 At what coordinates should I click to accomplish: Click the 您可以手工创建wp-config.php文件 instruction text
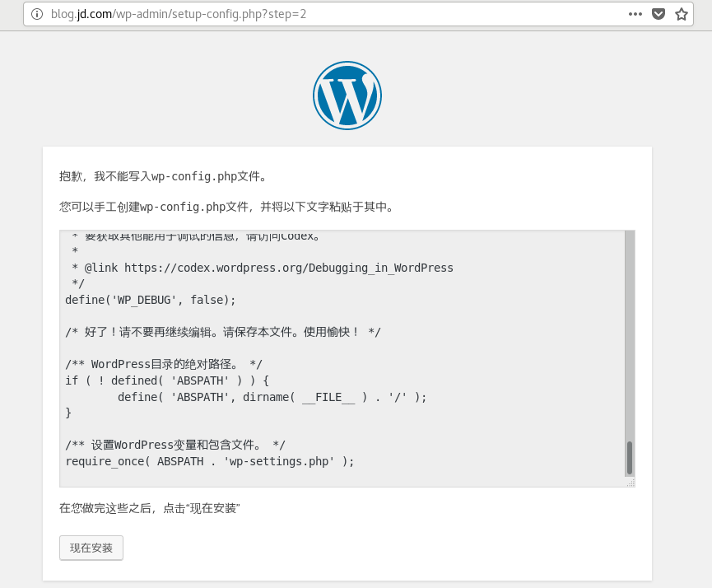(x=226, y=208)
